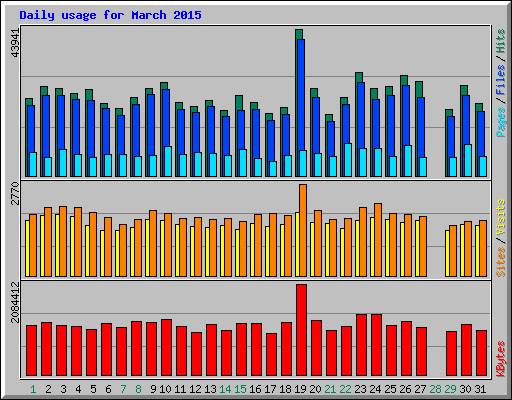
Task: Click day label 16 on the x-axis
Action: click(x=255, y=389)
